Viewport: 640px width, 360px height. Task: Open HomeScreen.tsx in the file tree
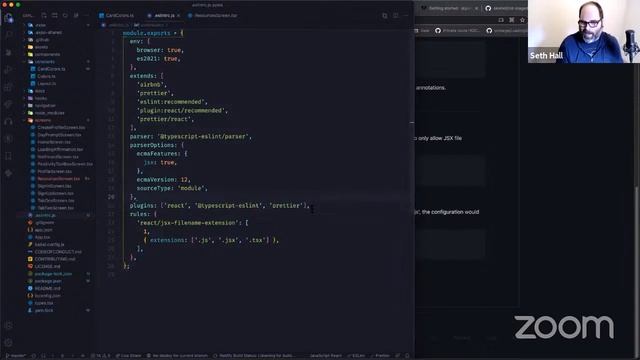(54, 142)
